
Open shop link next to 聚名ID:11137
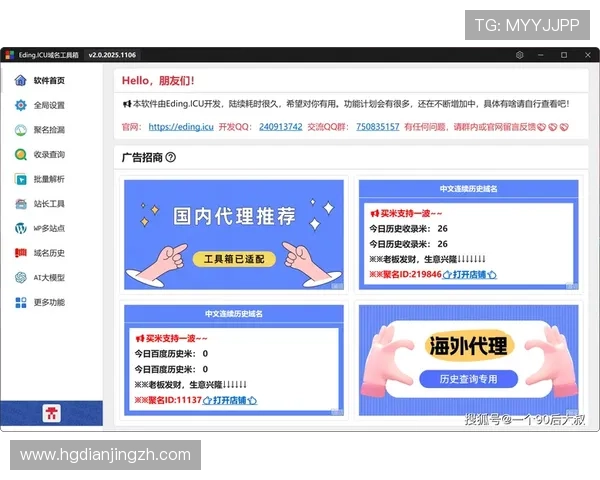230,400
